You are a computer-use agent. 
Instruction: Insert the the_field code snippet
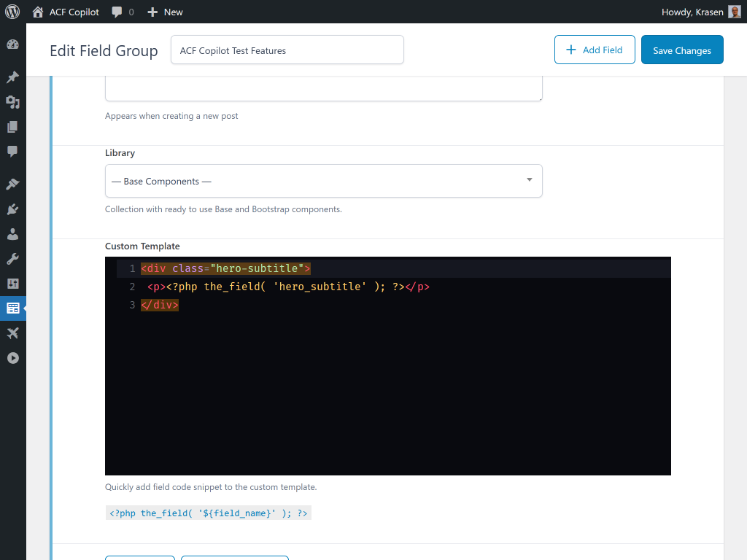(x=209, y=513)
